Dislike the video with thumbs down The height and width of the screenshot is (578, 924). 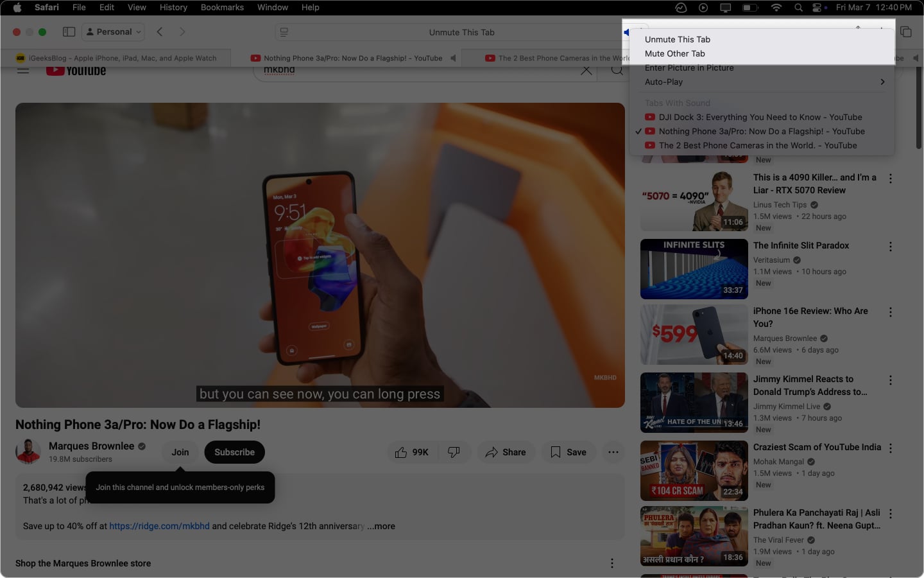(x=454, y=452)
